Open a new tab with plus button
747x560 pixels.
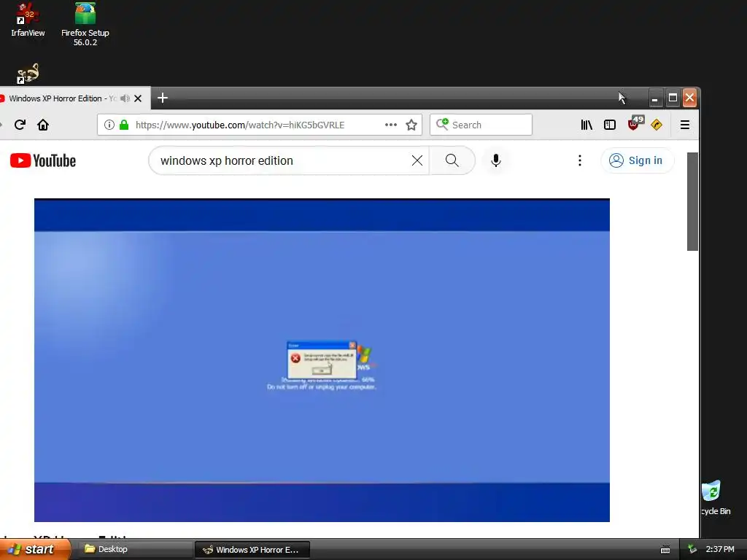[x=163, y=98]
